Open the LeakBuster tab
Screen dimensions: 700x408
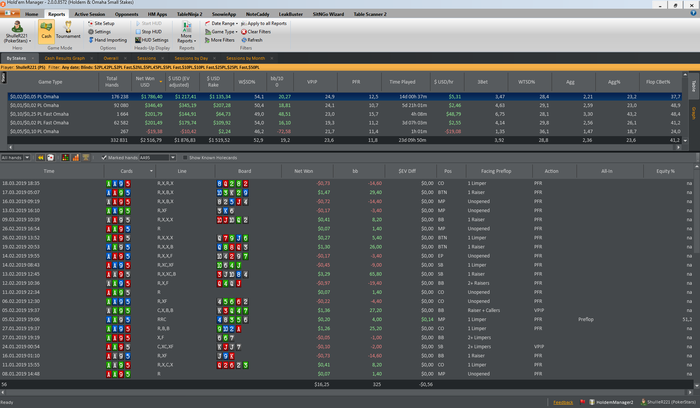tap(290, 14)
